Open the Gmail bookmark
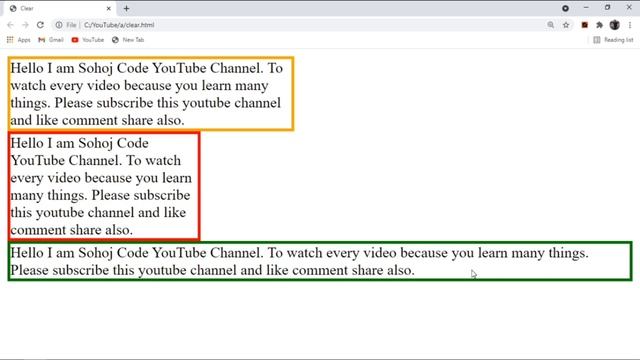This screenshot has width=640, height=360. tap(51, 40)
